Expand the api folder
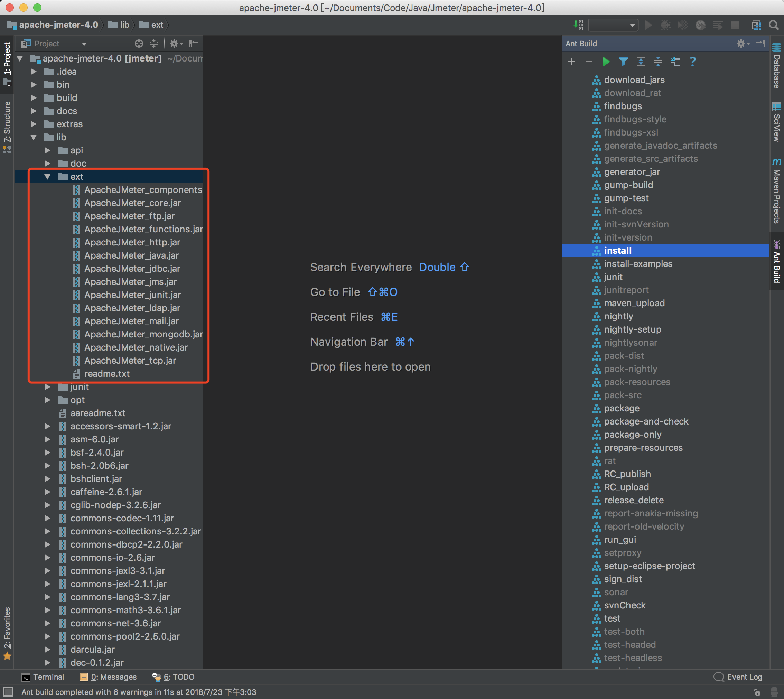The height and width of the screenshot is (699, 784). tap(47, 150)
